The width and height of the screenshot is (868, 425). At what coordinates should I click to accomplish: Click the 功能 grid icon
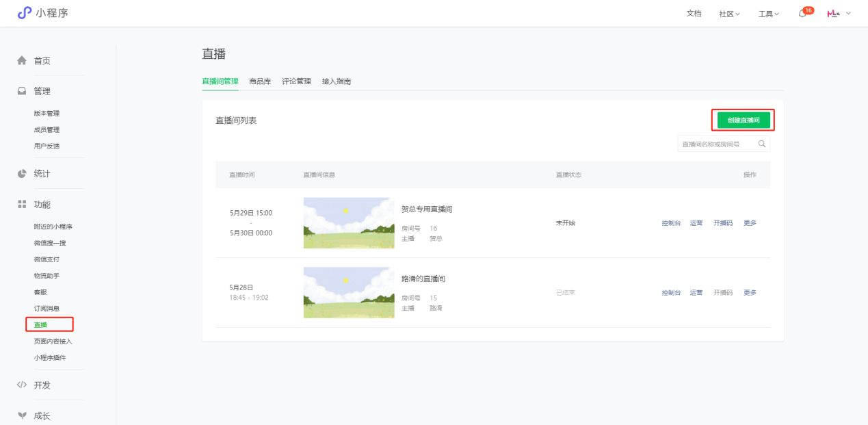point(22,205)
